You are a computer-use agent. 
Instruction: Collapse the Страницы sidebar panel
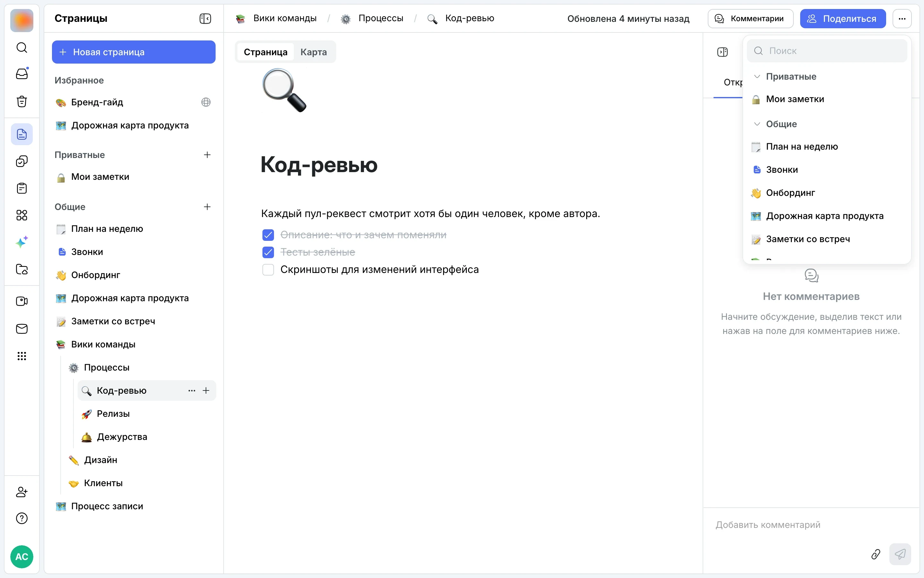tap(205, 18)
